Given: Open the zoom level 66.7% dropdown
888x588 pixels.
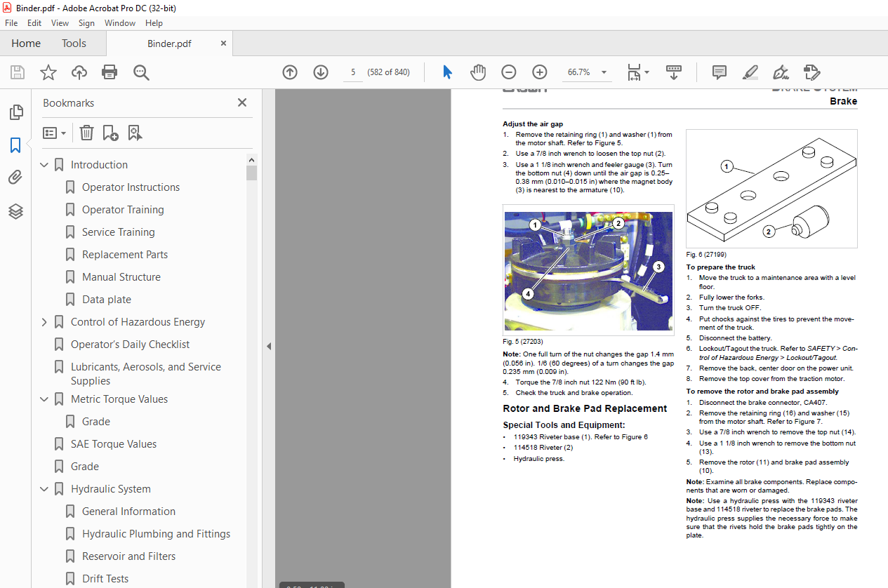Looking at the screenshot, I should [x=604, y=72].
